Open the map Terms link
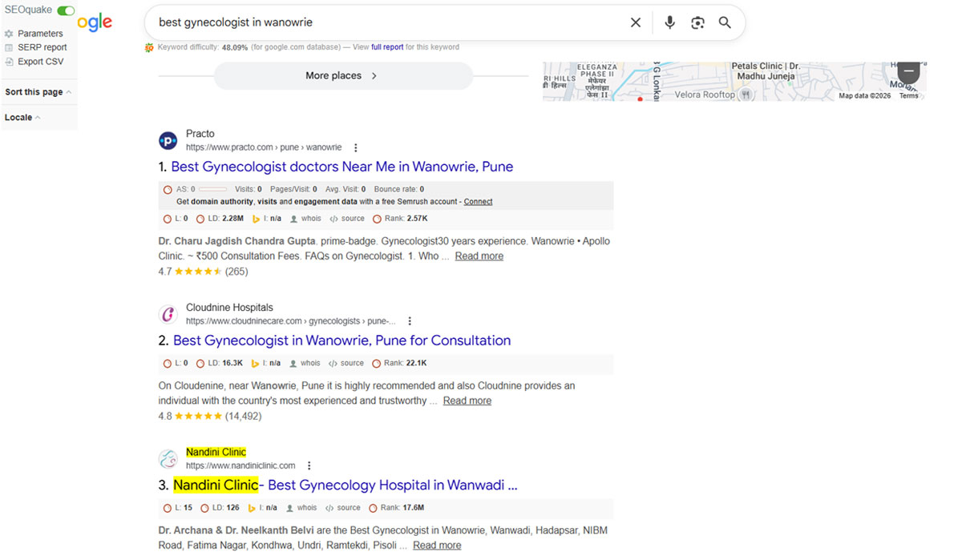Viewport: 962px width, 560px height. click(x=908, y=96)
